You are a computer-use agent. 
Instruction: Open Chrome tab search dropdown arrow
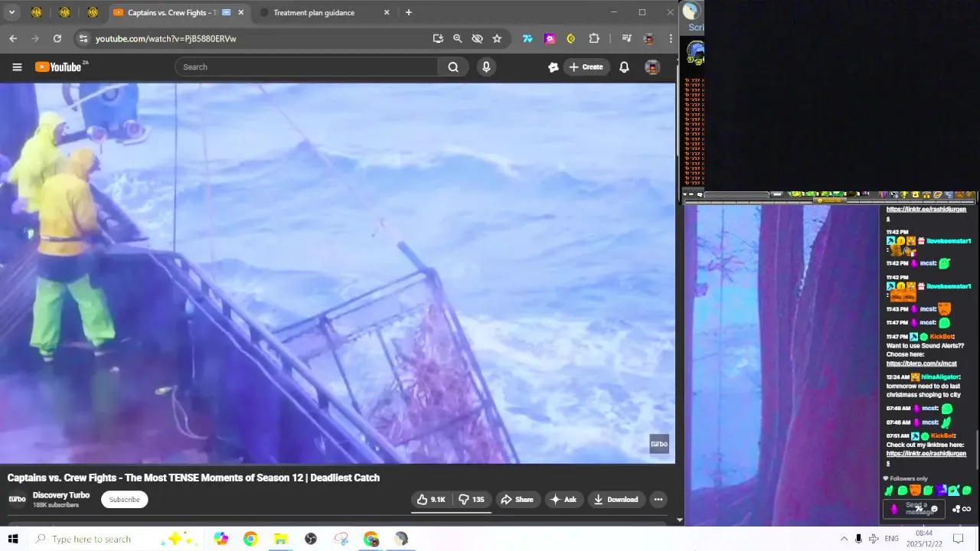pyautogui.click(x=11, y=12)
